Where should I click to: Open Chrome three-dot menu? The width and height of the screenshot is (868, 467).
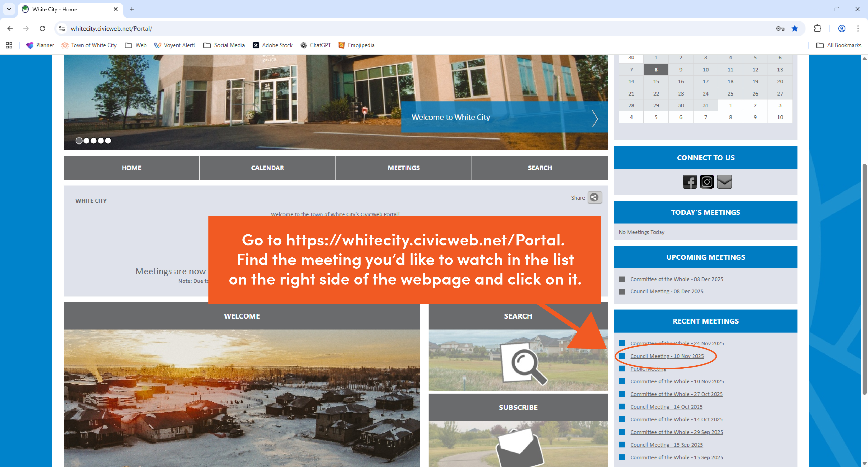[x=858, y=29]
